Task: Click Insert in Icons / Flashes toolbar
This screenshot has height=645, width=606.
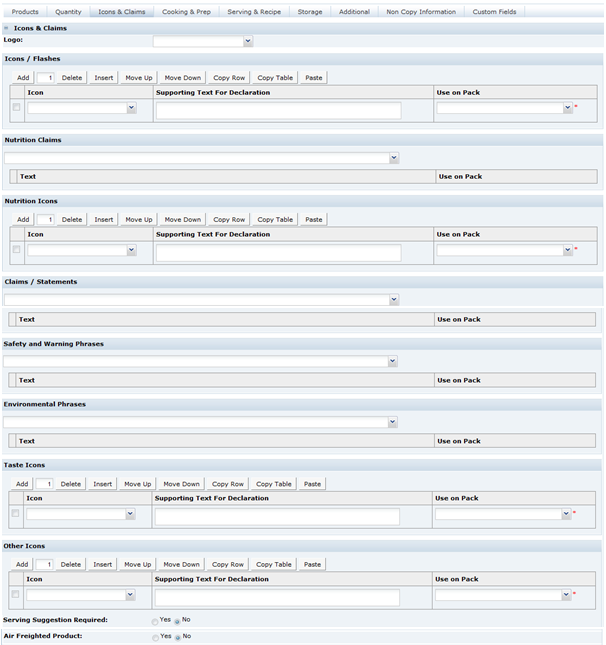Action: 104,78
